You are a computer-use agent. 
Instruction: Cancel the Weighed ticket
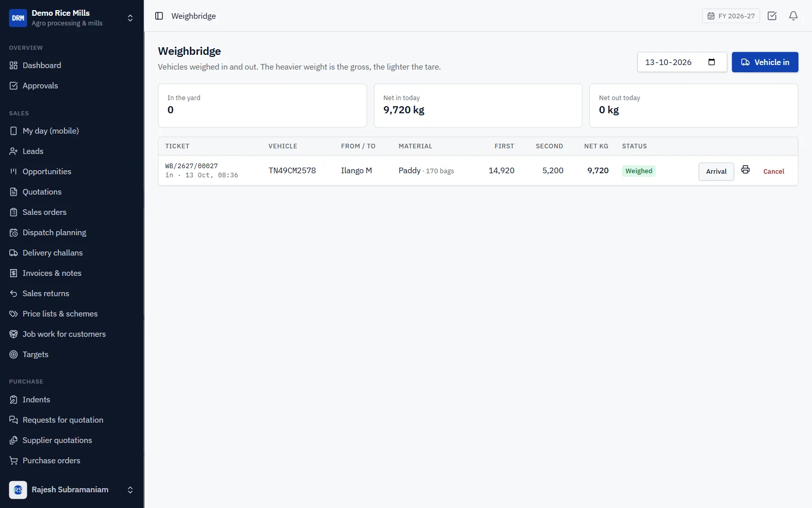(x=773, y=171)
